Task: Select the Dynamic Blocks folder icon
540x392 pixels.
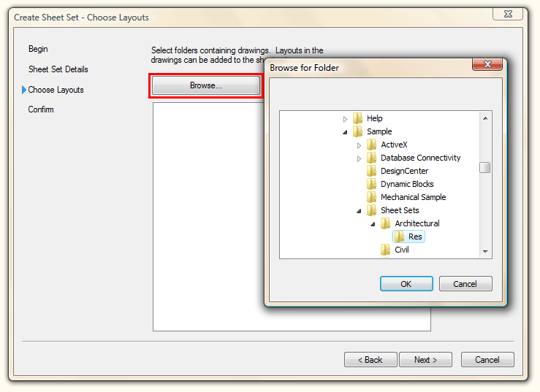Action: pos(372,184)
